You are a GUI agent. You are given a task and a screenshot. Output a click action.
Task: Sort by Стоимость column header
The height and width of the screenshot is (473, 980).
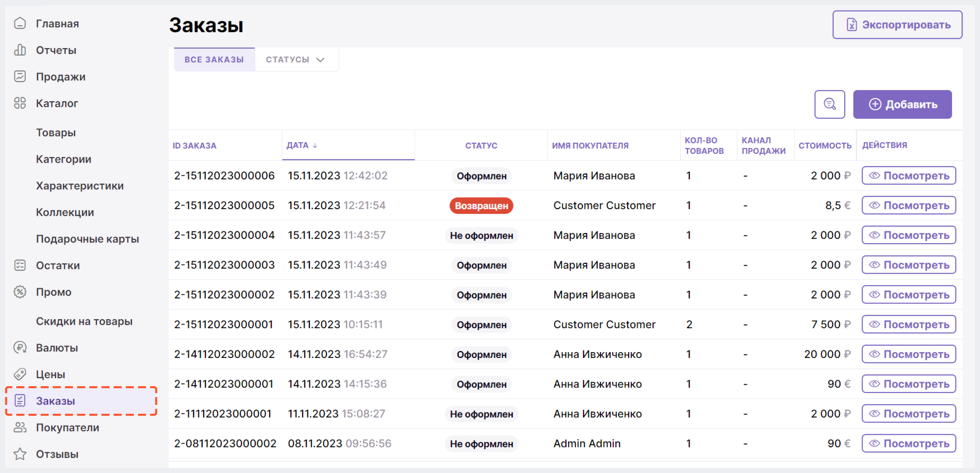click(825, 145)
